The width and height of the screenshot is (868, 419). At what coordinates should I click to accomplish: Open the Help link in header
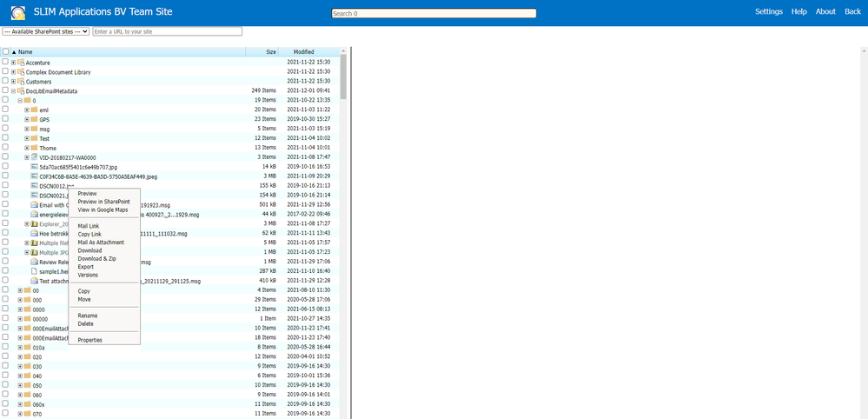point(798,11)
